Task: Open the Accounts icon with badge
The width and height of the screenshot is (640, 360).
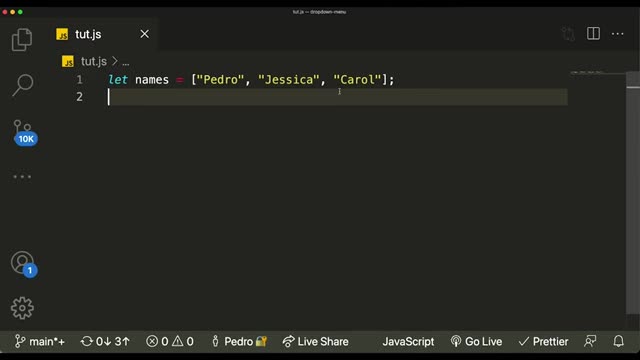Action: (x=23, y=264)
